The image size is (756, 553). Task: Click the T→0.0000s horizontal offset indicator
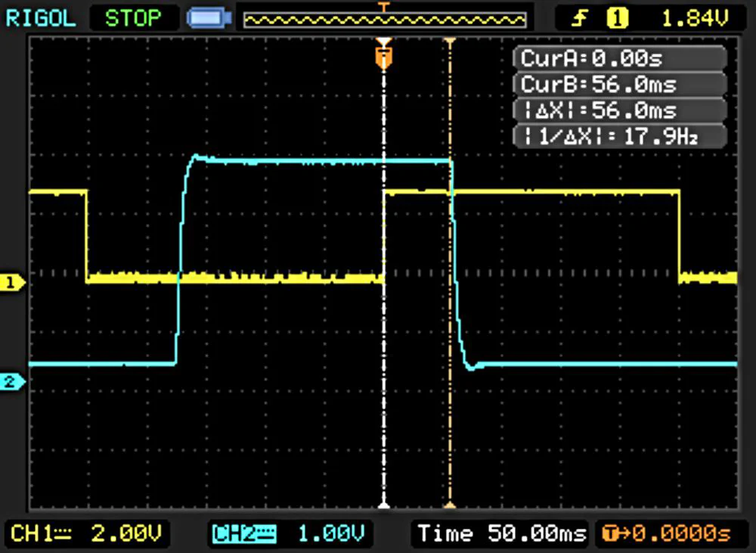(x=672, y=534)
